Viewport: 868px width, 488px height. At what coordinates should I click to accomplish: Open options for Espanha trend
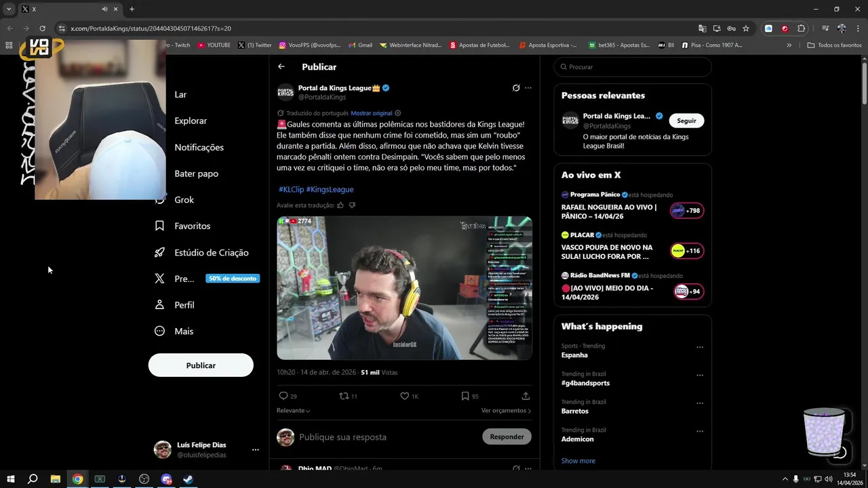[x=700, y=348]
